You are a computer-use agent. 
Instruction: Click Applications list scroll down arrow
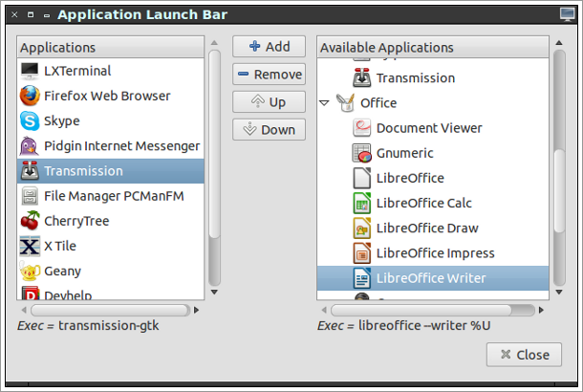214,293
